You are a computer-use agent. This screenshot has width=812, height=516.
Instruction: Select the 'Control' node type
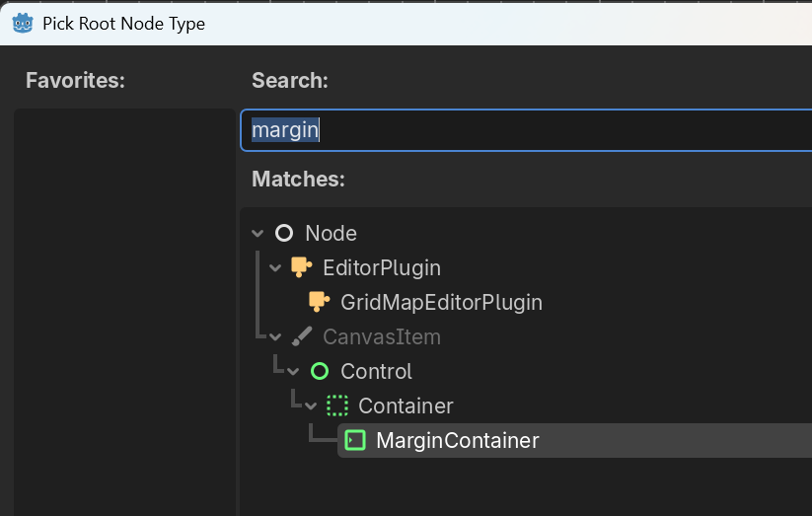click(x=376, y=371)
